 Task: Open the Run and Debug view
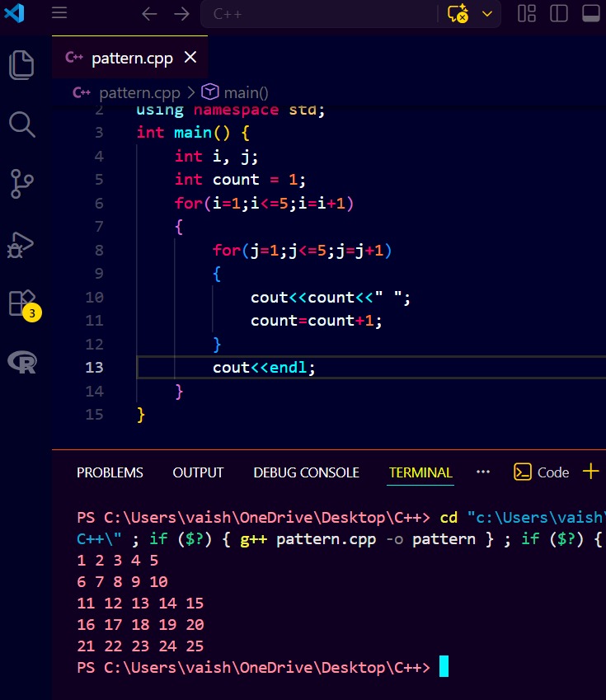point(21,245)
